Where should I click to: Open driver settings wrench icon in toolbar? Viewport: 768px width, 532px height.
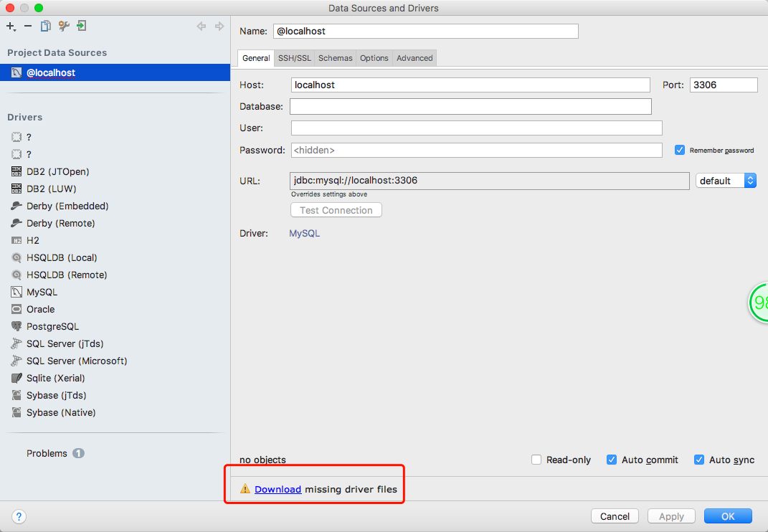[64, 26]
